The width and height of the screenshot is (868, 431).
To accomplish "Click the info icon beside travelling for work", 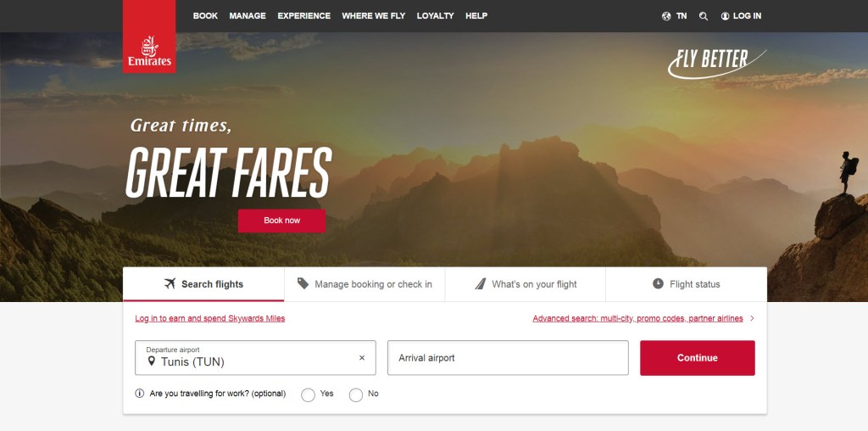I will coord(140,394).
